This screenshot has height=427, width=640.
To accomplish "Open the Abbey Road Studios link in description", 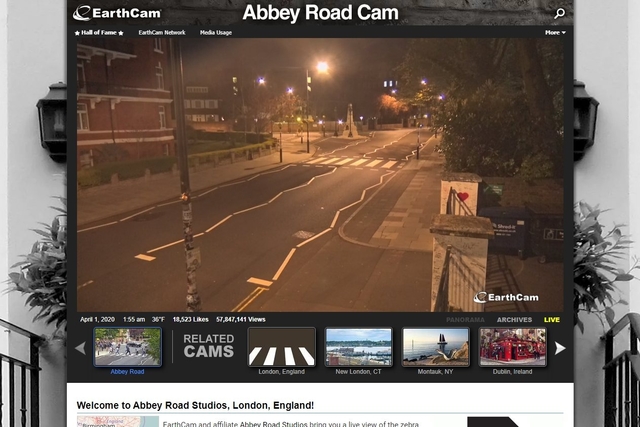I will click(x=273, y=424).
